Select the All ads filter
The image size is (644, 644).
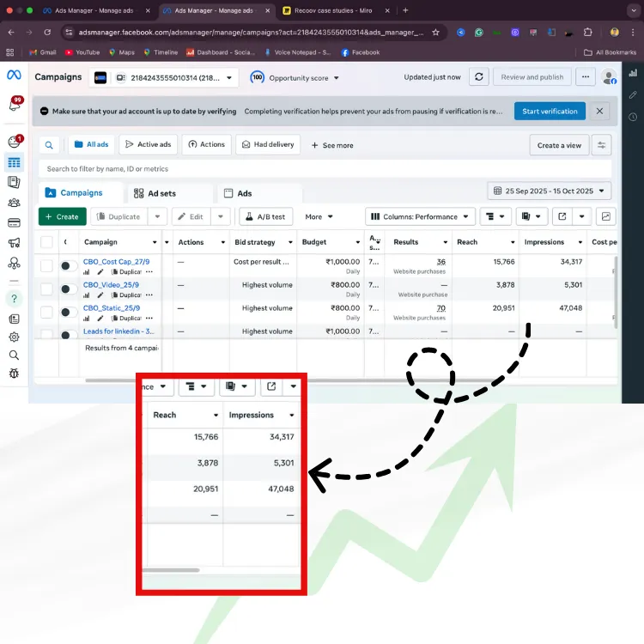click(x=92, y=144)
